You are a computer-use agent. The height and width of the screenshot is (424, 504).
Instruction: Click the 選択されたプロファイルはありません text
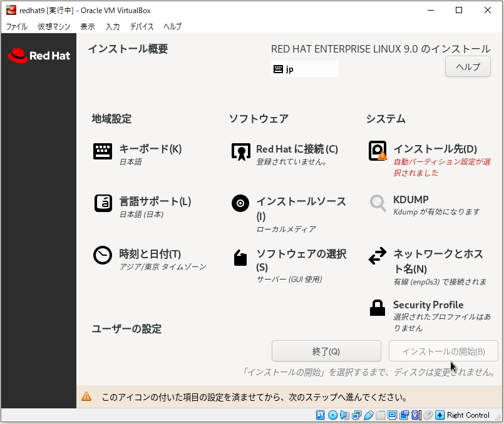[442, 322]
